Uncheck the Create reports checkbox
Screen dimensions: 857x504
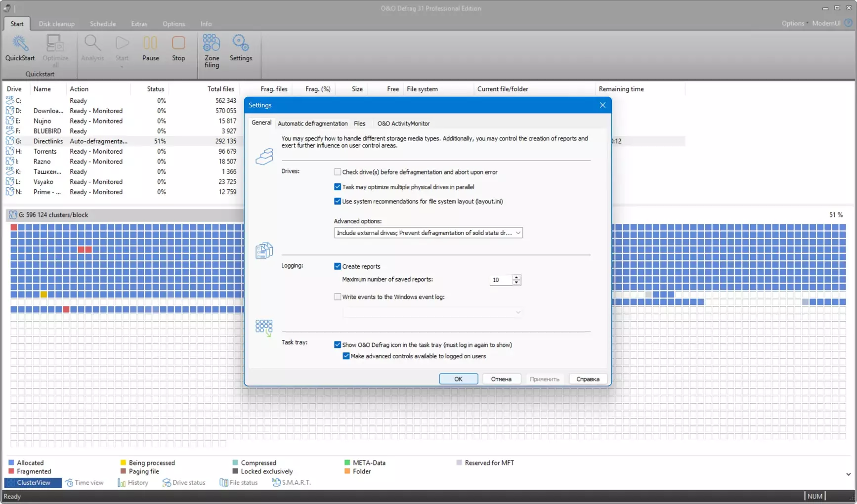[338, 266]
